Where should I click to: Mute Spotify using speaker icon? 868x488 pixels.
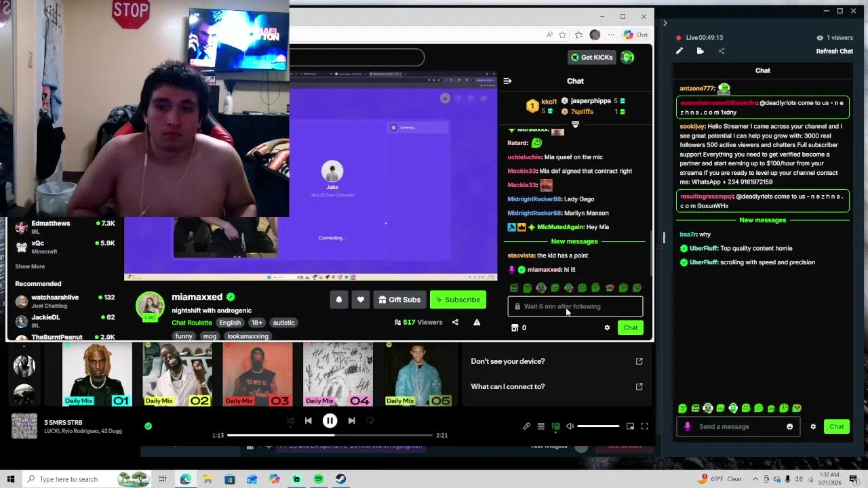pyautogui.click(x=570, y=426)
